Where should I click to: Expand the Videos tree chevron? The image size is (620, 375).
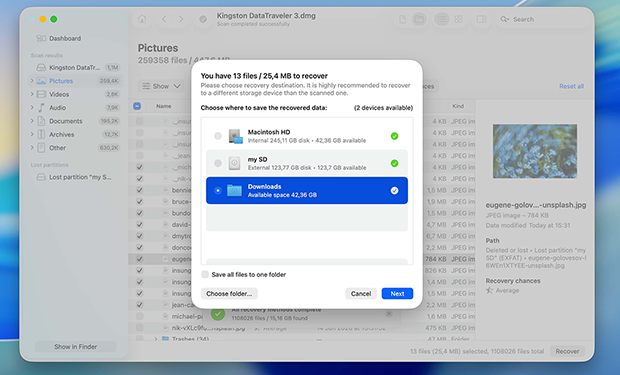[x=32, y=94]
